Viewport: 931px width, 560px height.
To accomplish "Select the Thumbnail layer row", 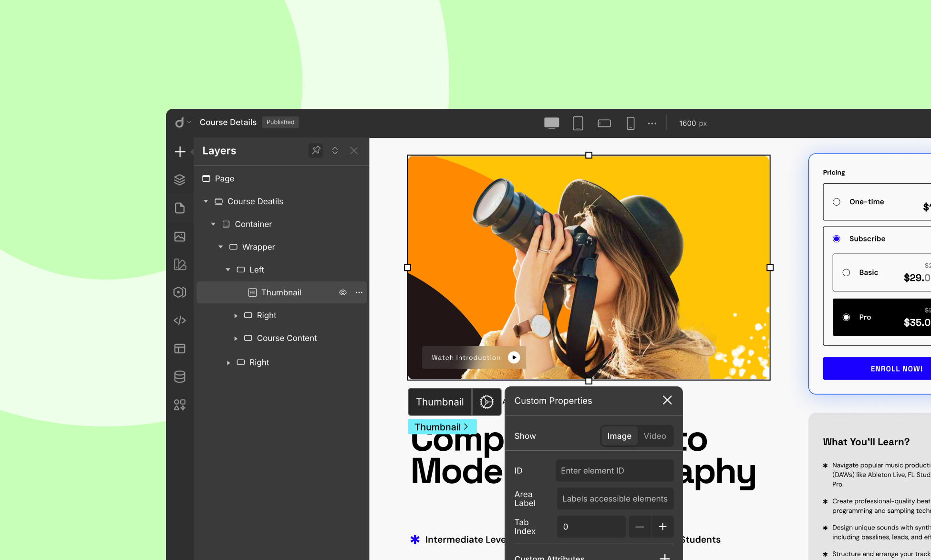I will point(281,292).
